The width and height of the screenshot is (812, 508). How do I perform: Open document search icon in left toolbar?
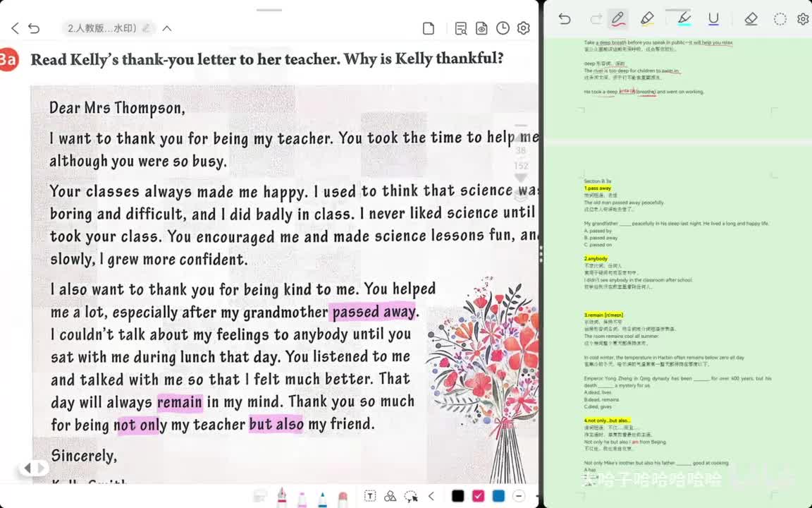[x=460, y=28]
